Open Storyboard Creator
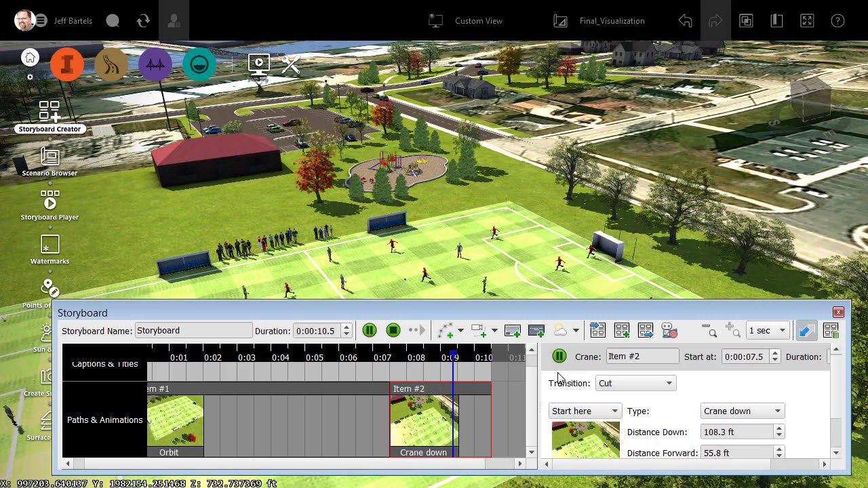 point(50,117)
